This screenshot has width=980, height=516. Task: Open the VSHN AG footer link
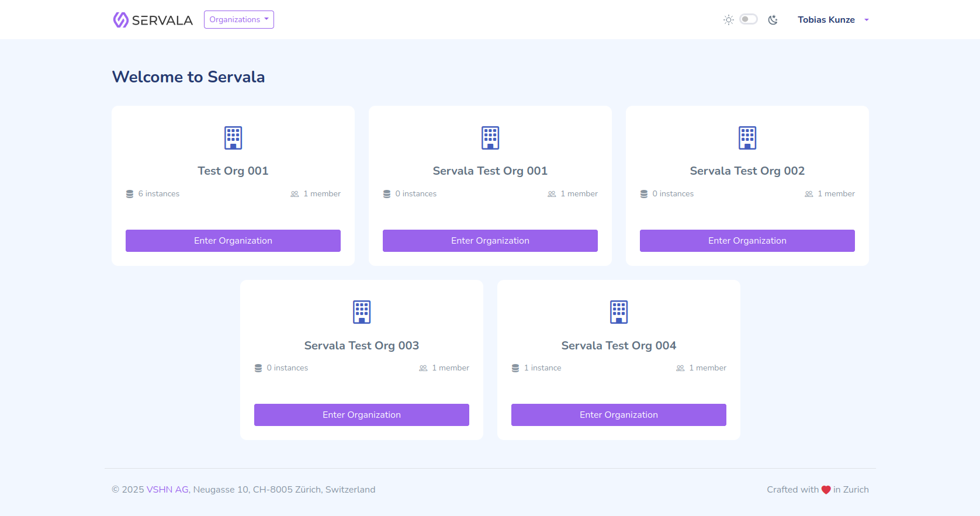tap(167, 490)
